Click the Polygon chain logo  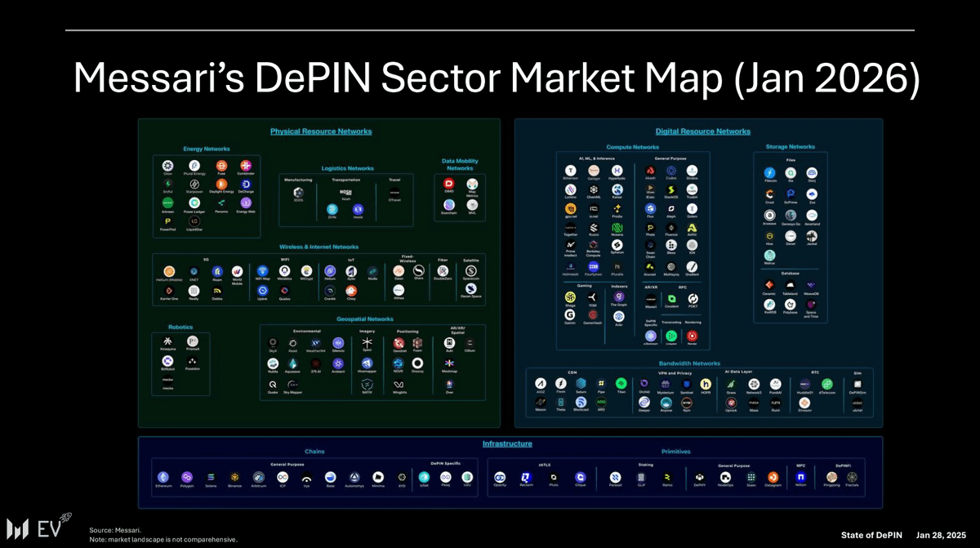tap(186, 477)
